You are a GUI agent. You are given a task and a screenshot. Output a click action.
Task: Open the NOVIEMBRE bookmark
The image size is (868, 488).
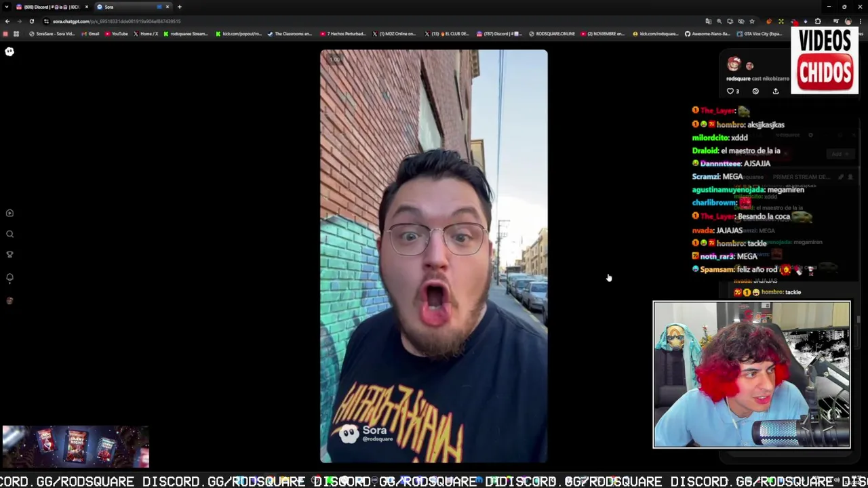click(603, 34)
